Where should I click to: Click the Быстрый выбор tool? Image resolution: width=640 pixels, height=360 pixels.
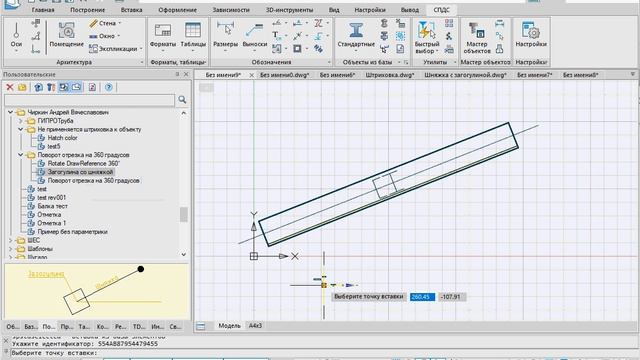(x=427, y=37)
